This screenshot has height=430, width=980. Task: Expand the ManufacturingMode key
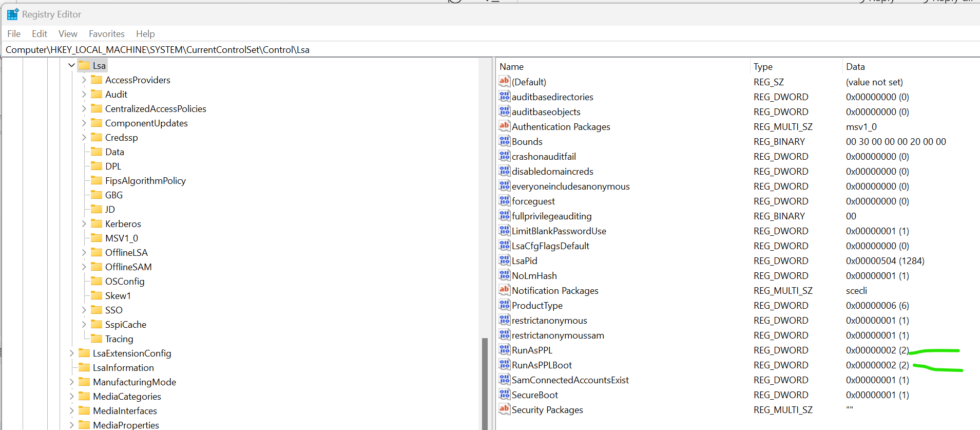(71, 382)
